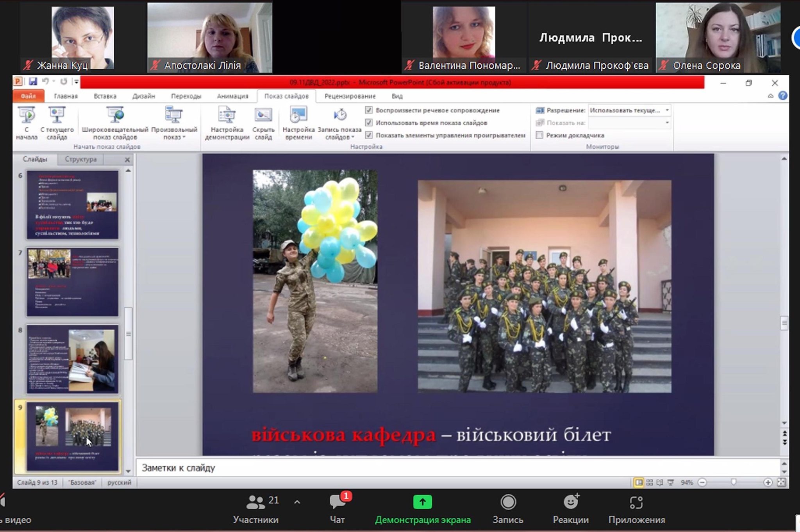Screen dimensions: 800x532
Task: Click the zoom slider handle
Action: [734, 482]
